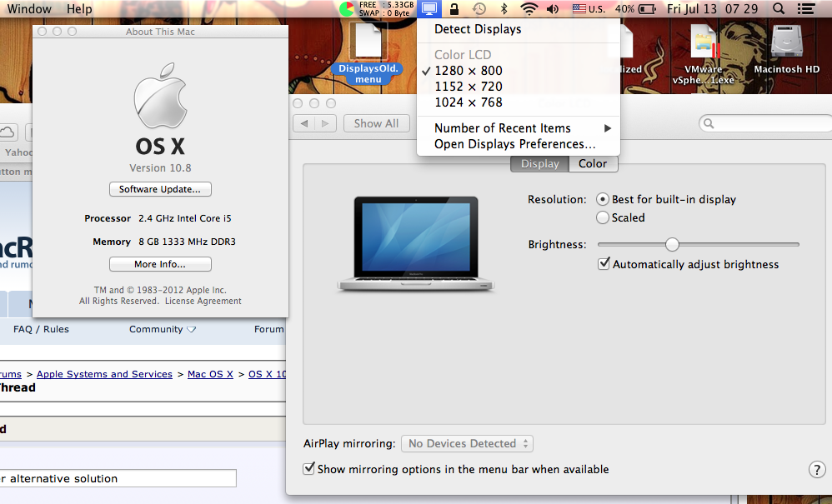
Task: Expand Number of Recent Items submenu
Action: tap(518, 128)
